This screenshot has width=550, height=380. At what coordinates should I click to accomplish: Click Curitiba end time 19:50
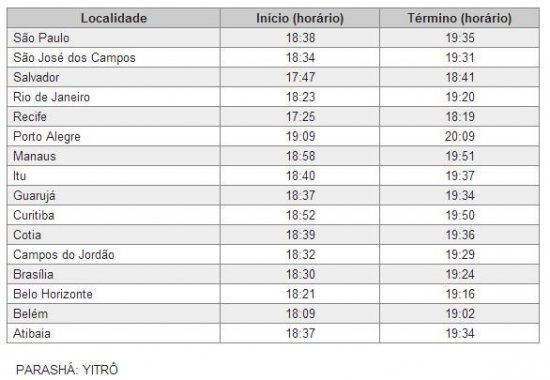(x=460, y=215)
